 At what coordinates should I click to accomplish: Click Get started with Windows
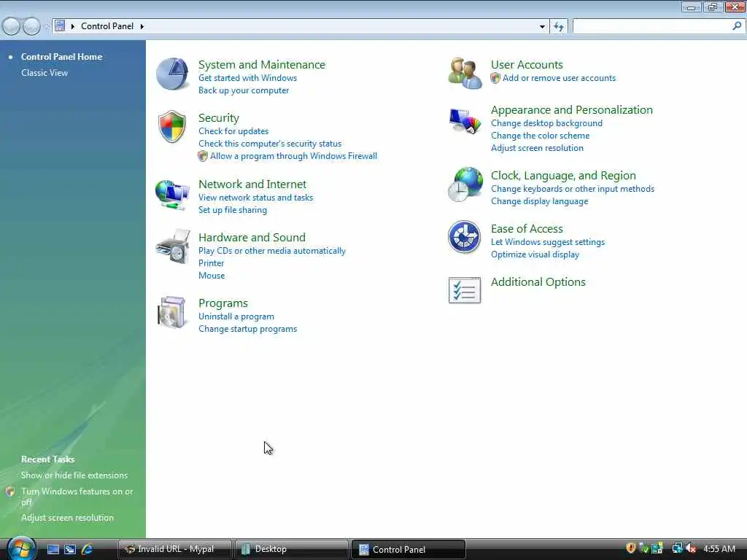248,78
